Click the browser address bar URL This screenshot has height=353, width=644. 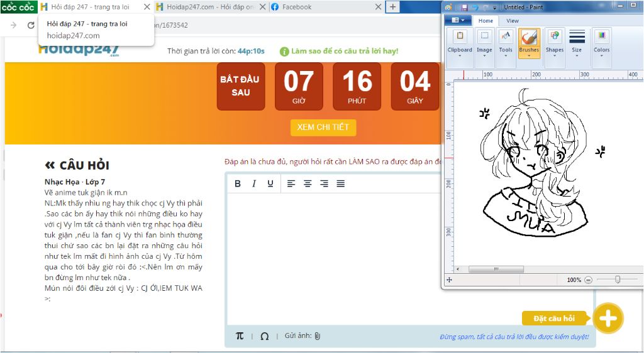tap(171, 25)
